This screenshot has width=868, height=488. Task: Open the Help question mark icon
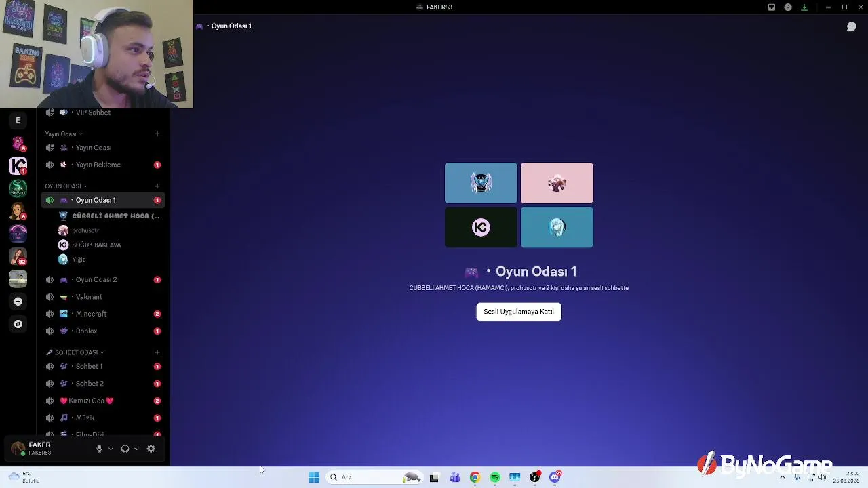[788, 7]
